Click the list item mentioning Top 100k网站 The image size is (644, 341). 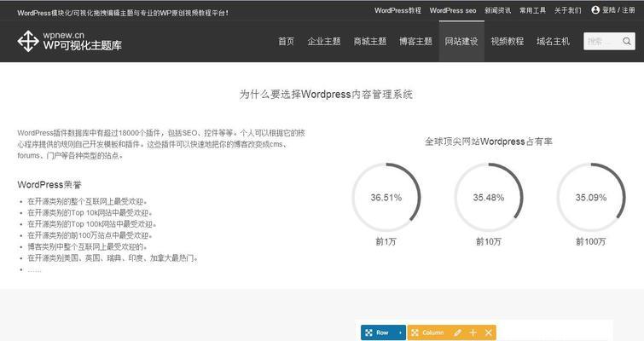pyautogui.click(x=91, y=224)
